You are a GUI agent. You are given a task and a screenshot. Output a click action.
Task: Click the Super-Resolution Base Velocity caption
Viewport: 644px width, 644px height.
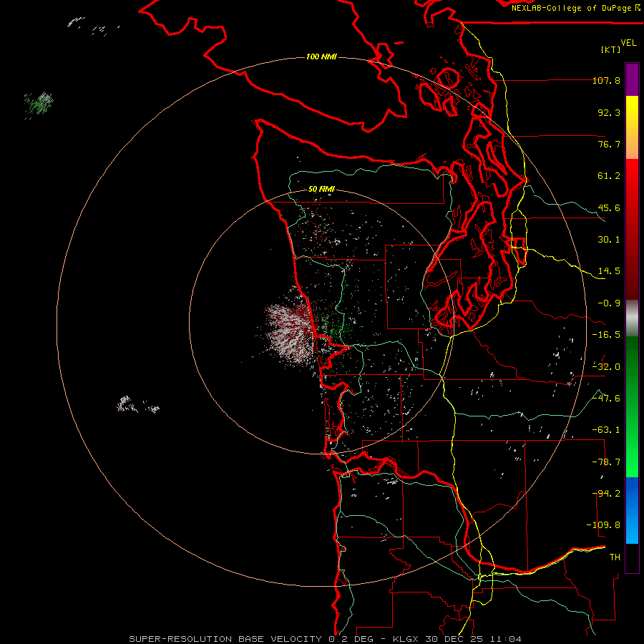click(x=326, y=639)
